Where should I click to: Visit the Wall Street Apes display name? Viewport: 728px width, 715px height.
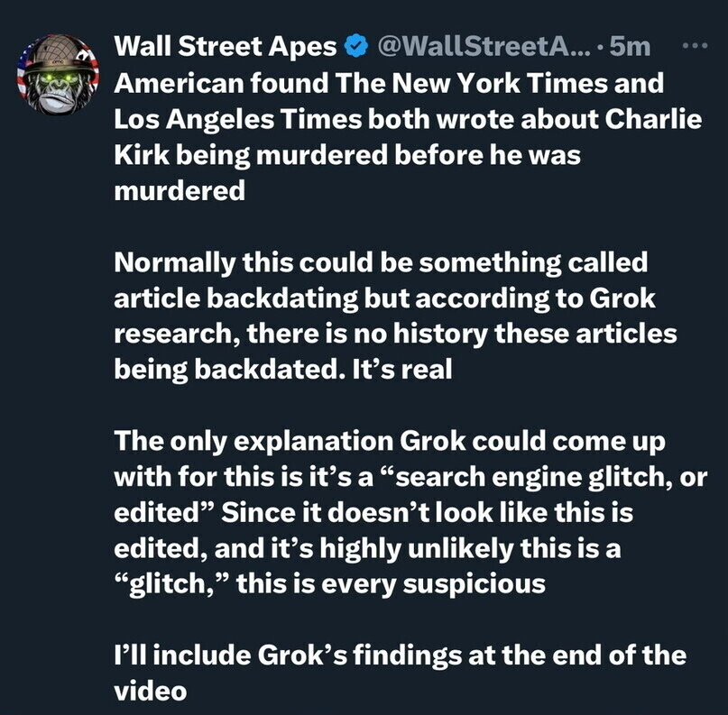tap(227, 46)
